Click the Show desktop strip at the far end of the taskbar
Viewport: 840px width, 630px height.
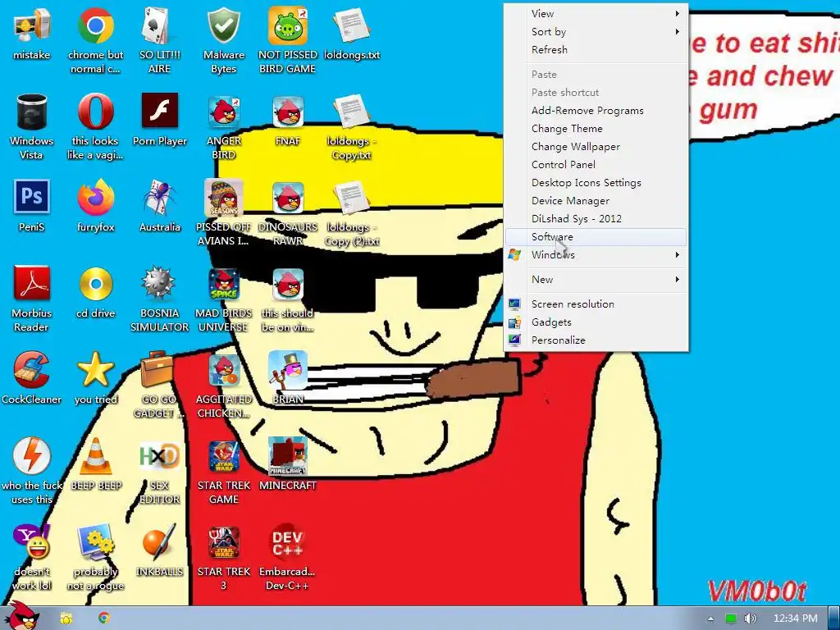(834, 619)
